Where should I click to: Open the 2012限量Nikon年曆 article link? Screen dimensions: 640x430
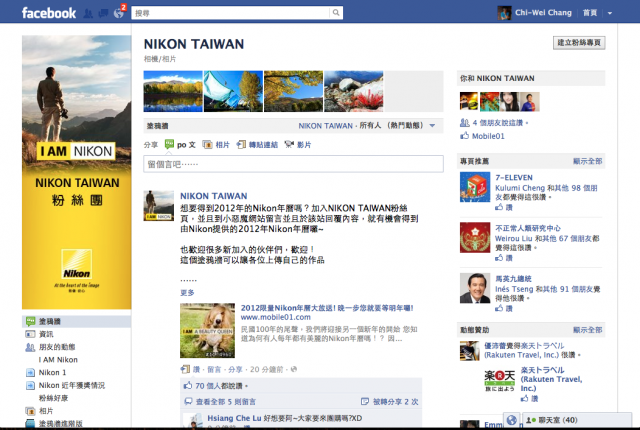[x=327, y=308]
